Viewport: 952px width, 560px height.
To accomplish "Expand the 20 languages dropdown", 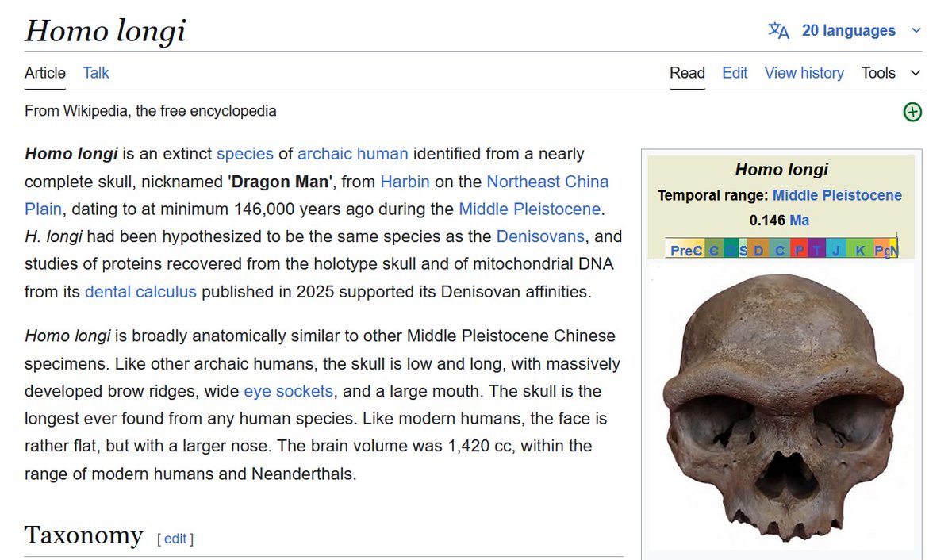I will coord(861,30).
